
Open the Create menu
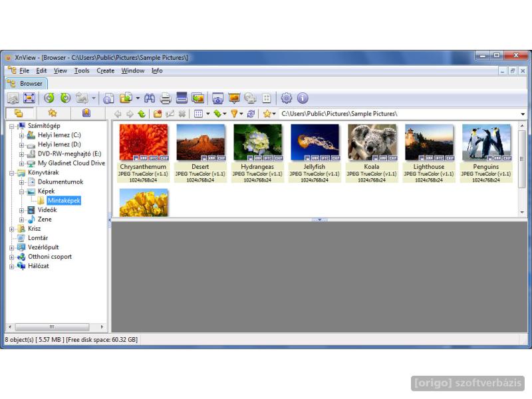click(106, 70)
